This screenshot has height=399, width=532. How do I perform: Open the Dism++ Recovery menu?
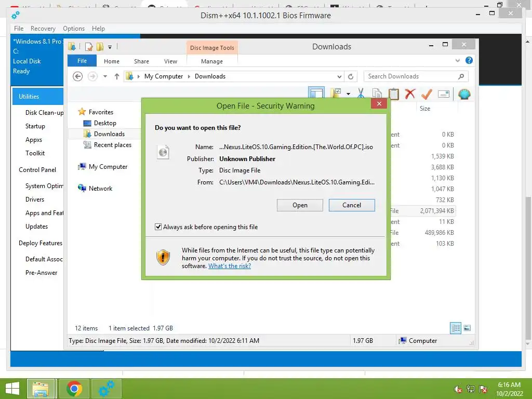(x=43, y=29)
